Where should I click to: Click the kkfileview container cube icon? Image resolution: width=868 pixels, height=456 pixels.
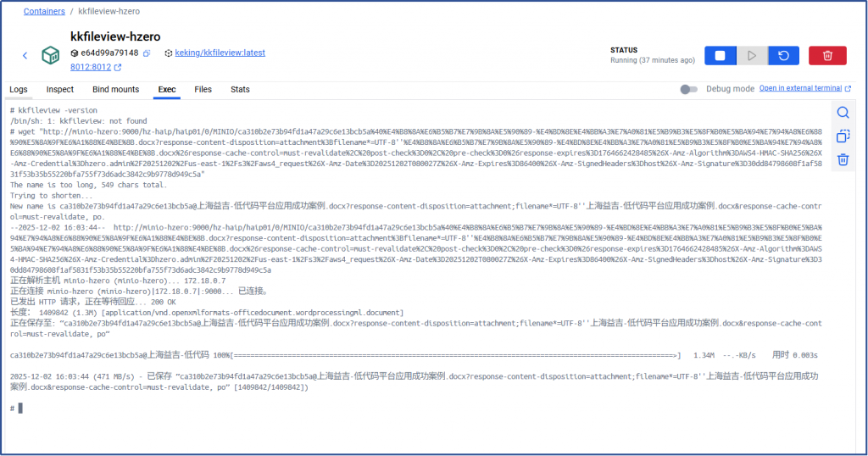[x=52, y=55]
